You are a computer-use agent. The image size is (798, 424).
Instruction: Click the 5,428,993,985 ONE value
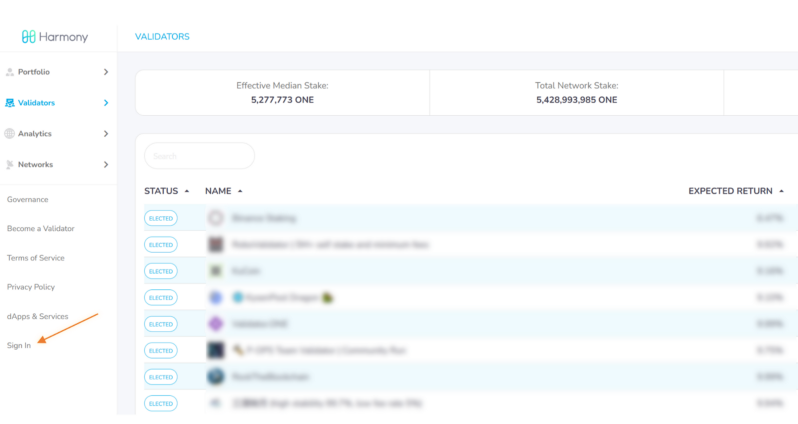(x=577, y=100)
